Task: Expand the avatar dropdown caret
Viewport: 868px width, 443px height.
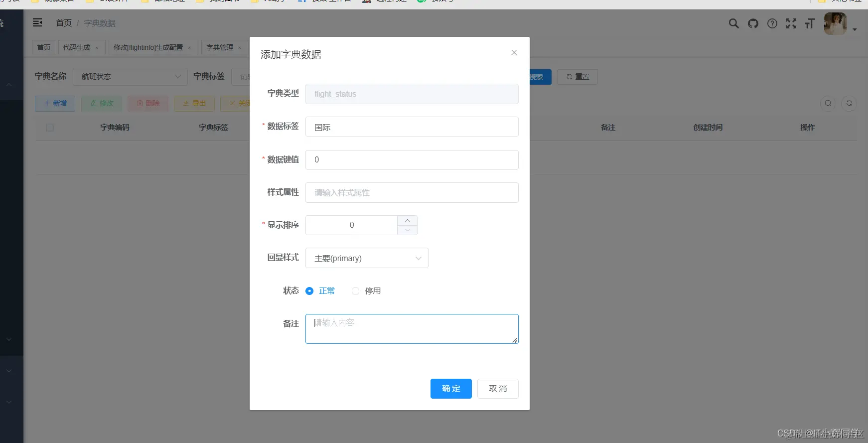Action: [855, 29]
